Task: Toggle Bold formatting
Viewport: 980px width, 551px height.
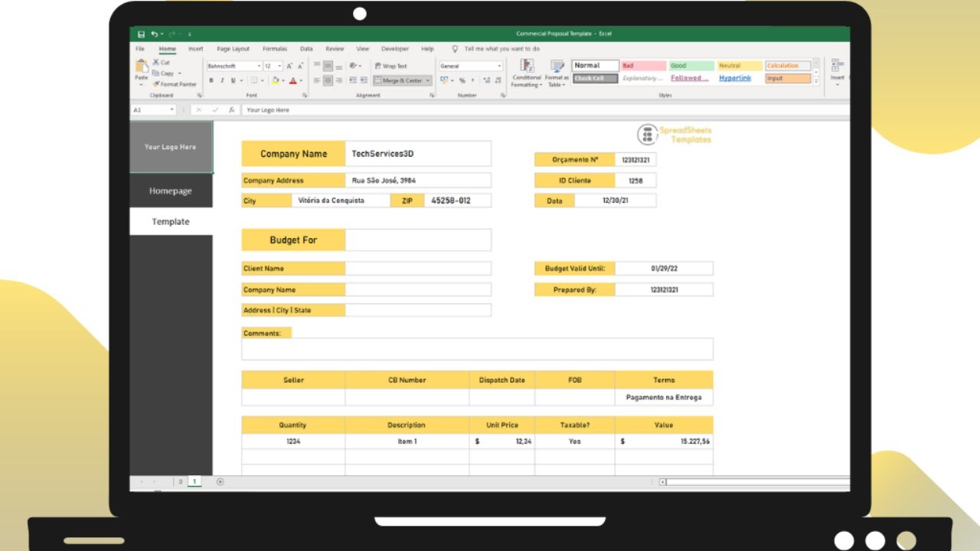Action: tap(211, 80)
